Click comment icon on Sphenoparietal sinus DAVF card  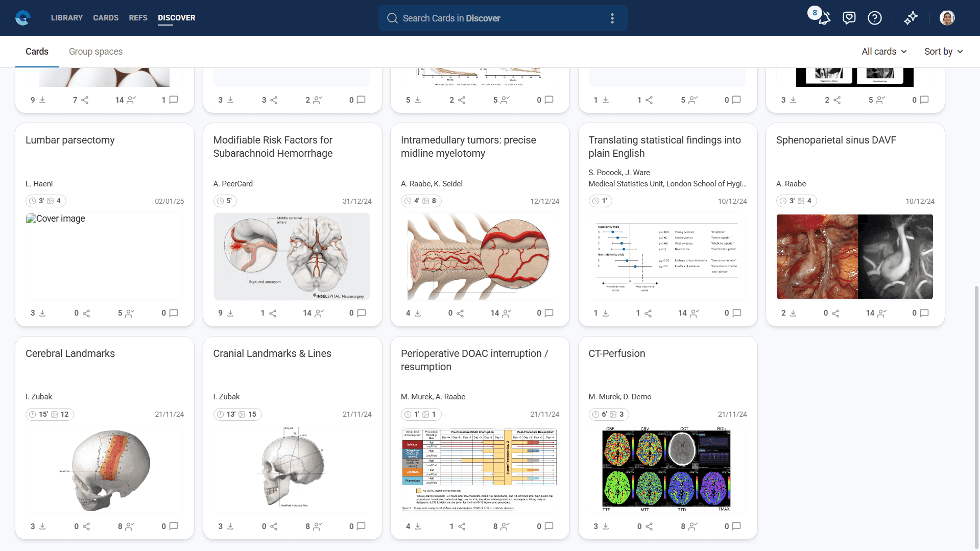coord(924,313)
